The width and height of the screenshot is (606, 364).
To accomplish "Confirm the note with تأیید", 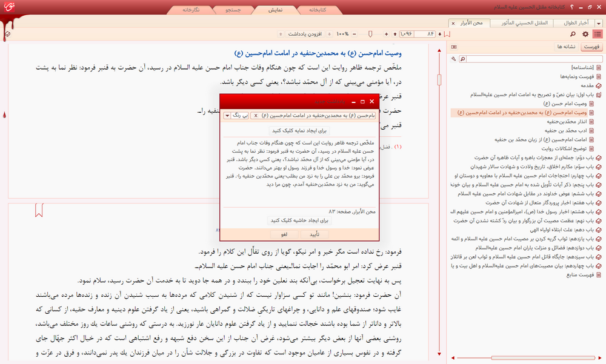I will (315, 234).
